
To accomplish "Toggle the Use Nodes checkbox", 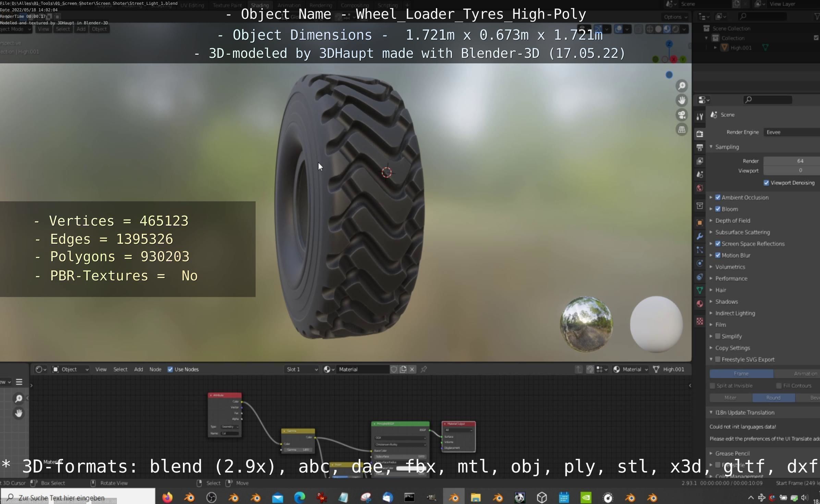I will [x=170, y=369].
